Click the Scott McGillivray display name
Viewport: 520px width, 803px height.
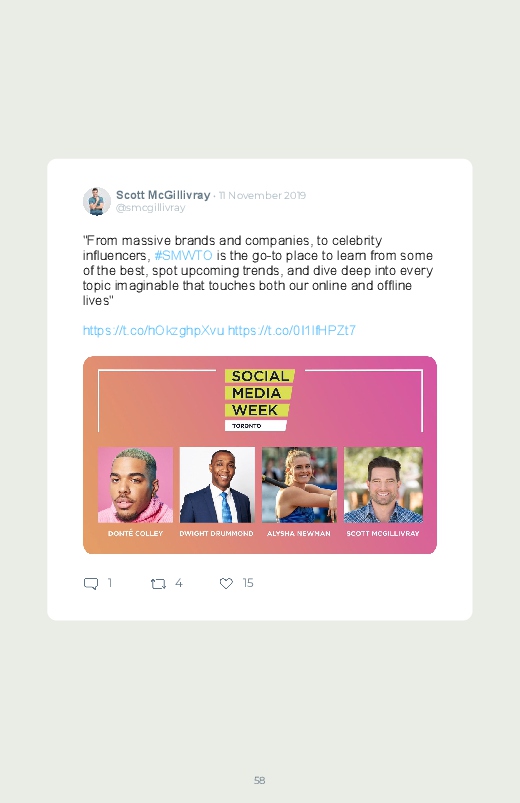tap(163, 195)
